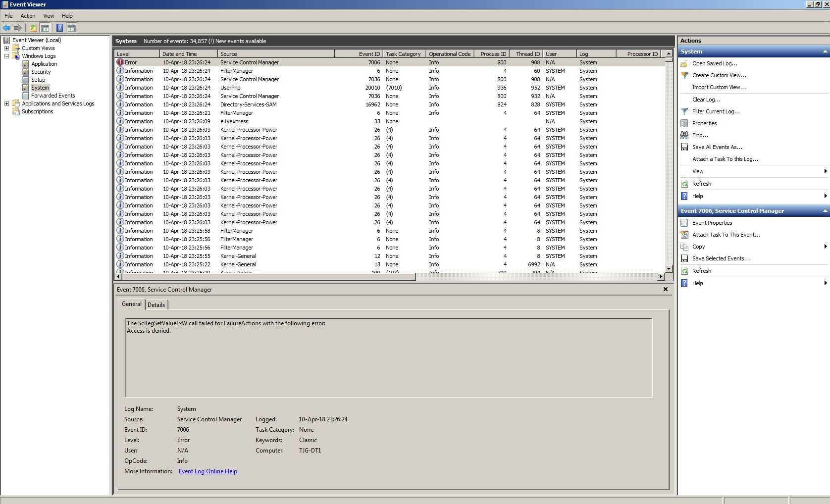Click the Event Properties icon in Actions
830x504 pixels.
pos(684,223)
